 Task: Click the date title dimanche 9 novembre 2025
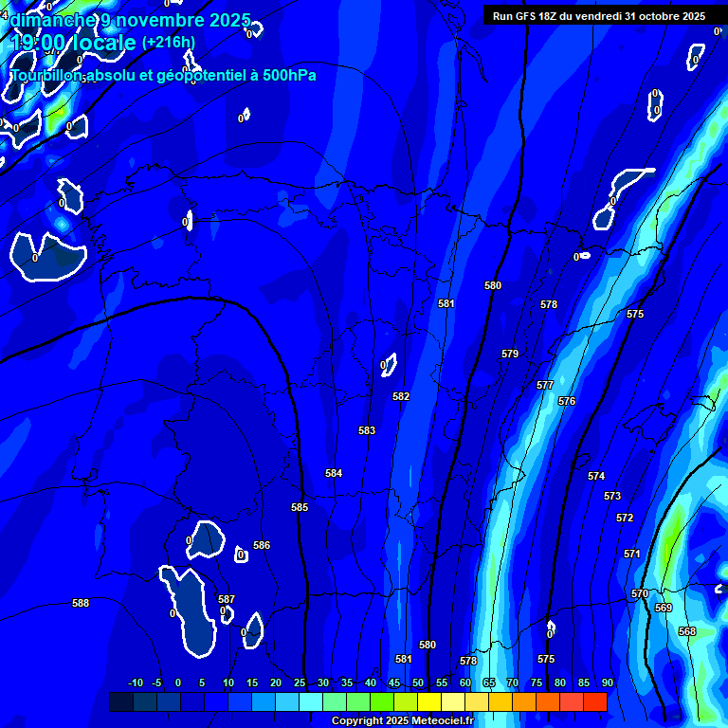tap(130, 20)
